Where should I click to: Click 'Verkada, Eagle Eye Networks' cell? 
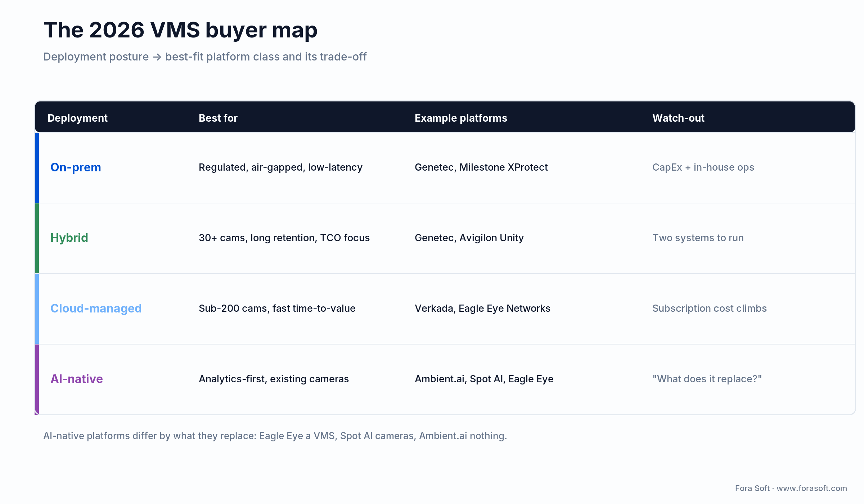[482, 309]
